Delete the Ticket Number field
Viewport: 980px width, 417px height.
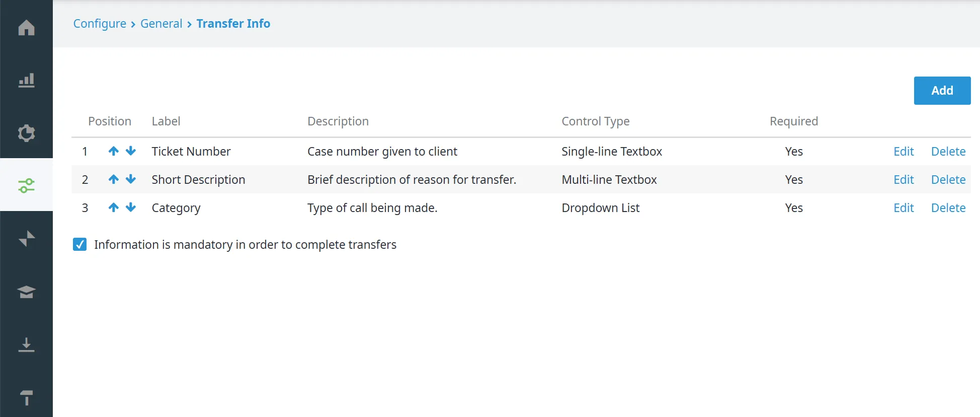(948, 152)
